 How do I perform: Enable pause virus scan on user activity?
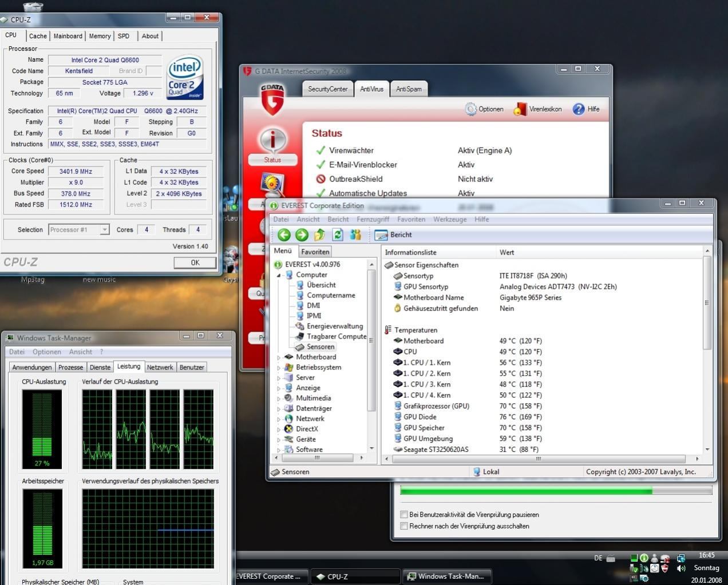(x=404, y=515)
